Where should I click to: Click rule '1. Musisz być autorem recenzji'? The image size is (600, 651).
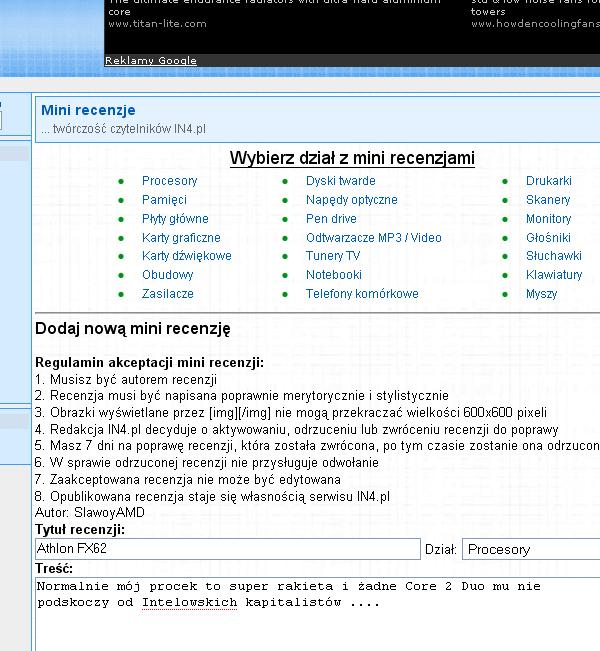(126, 379)
